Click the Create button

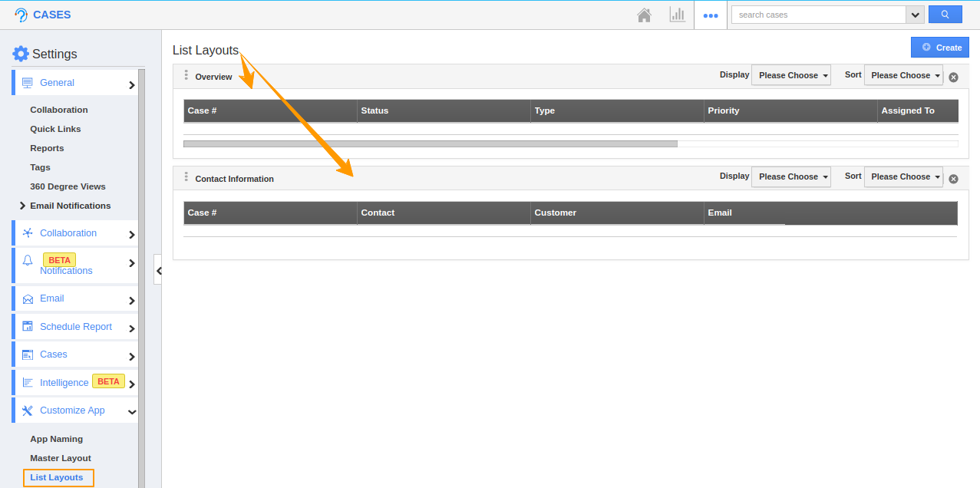click(x=940, y=48)
